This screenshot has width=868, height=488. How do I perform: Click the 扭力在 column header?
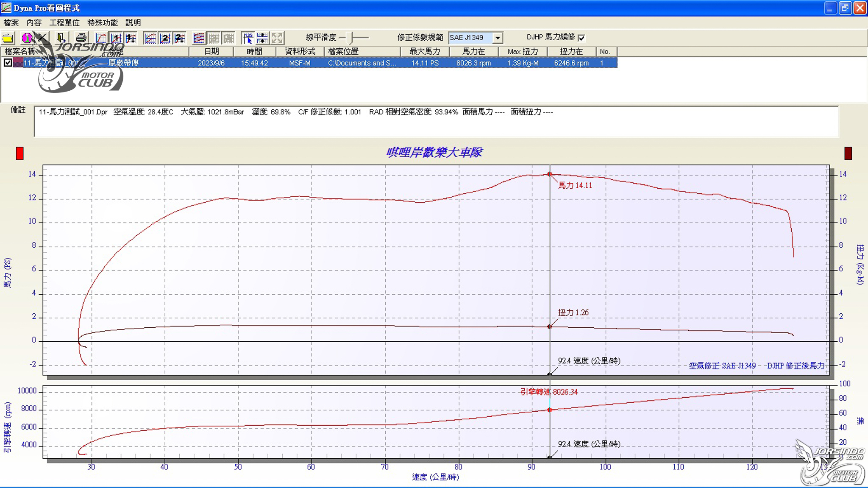[x=571, y=51]
